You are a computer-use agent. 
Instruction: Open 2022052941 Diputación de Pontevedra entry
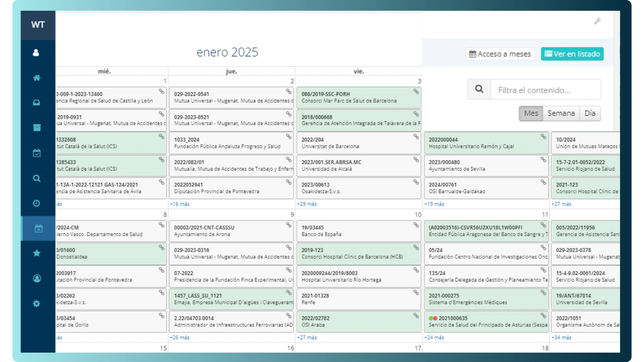click(231, 188)
